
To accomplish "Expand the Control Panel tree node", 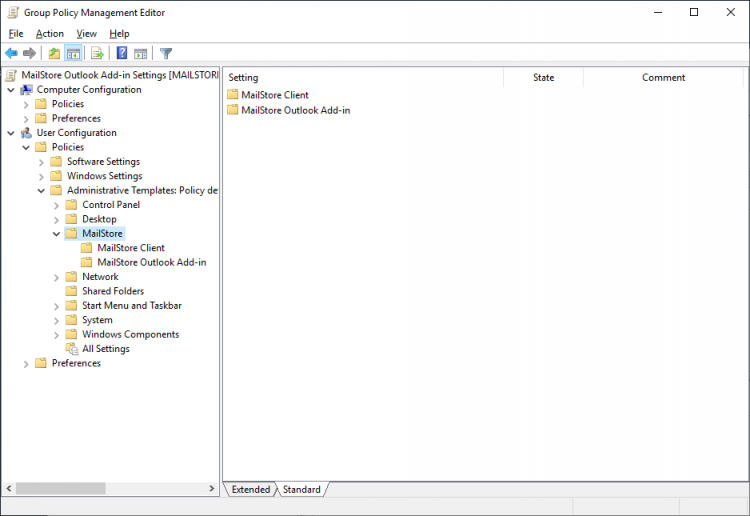I will [x=57, y=205].
